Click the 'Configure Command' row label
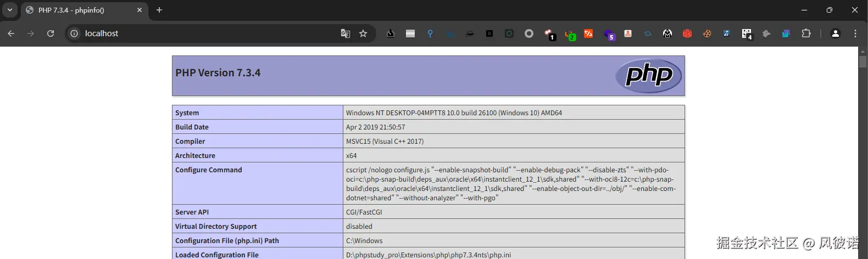 (209, 170)
